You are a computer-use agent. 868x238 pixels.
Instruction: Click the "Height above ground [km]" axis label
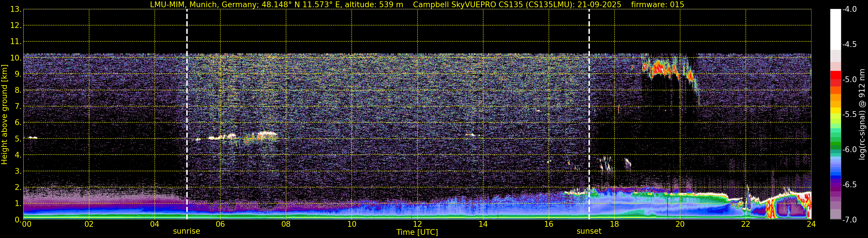point(4,115)
